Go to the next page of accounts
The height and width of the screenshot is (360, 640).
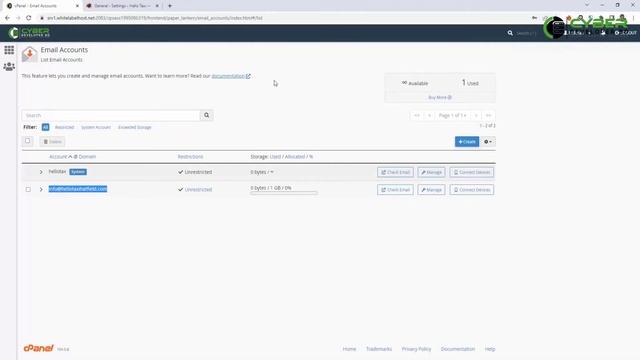[476, 116]
